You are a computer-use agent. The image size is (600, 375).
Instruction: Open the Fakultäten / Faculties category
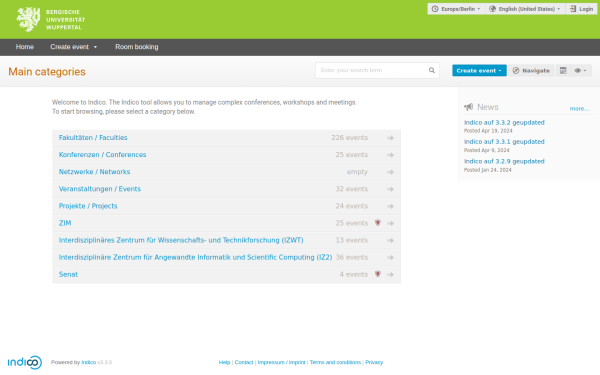pyautogui.click(x=93, y=138)
